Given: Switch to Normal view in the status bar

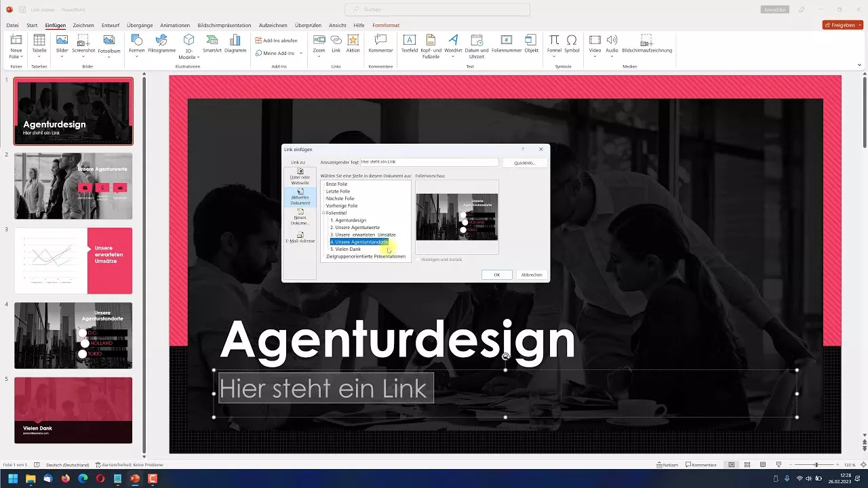Looking at the screenshot, I should (731, 465).
